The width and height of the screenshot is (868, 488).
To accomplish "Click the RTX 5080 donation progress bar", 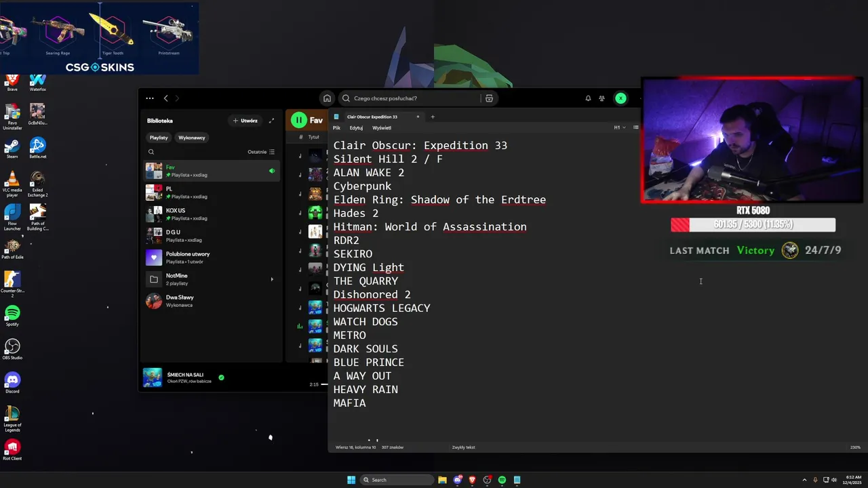I will (753, 224).
